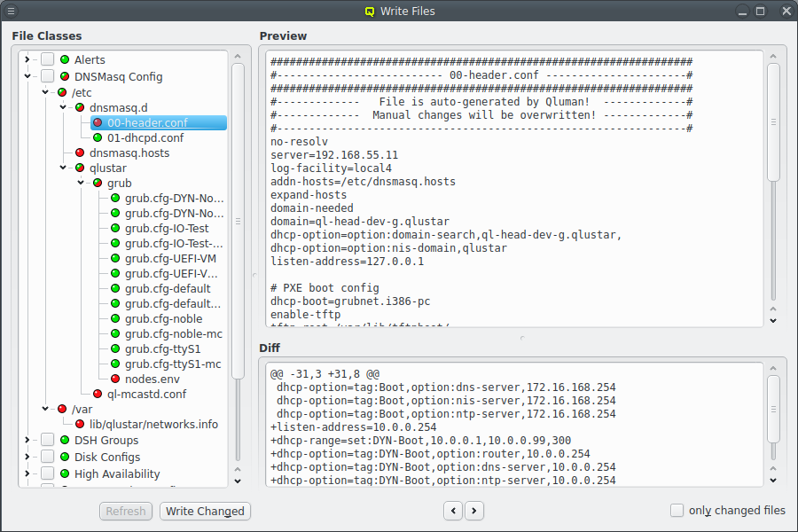Check the Alerts file class checkbox
The image size is (798, 532).
click(x=47, y=59)
